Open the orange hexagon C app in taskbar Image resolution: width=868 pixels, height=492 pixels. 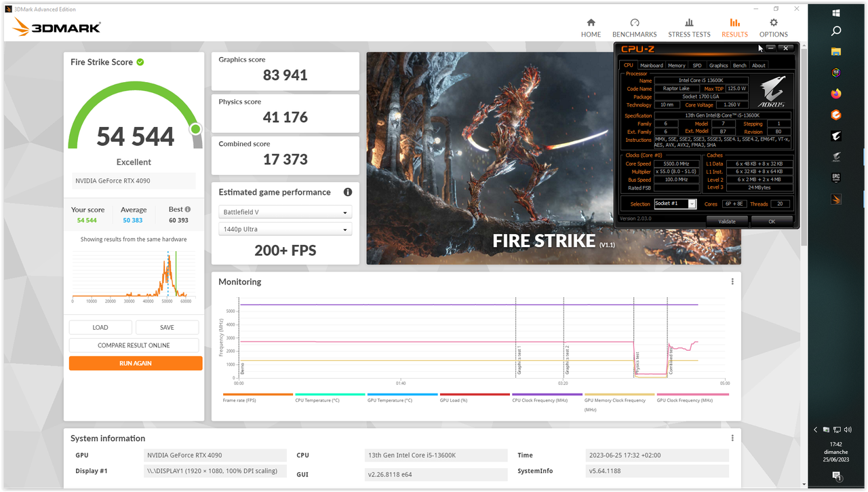[x=836, y=115]
